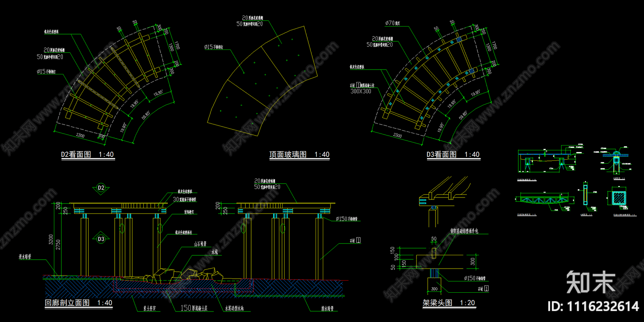Select the 顶面玻璃图 1:40 drawing title
Image resolution: width=644 pixels, height=322 pixels.
(x=299, y=155)
